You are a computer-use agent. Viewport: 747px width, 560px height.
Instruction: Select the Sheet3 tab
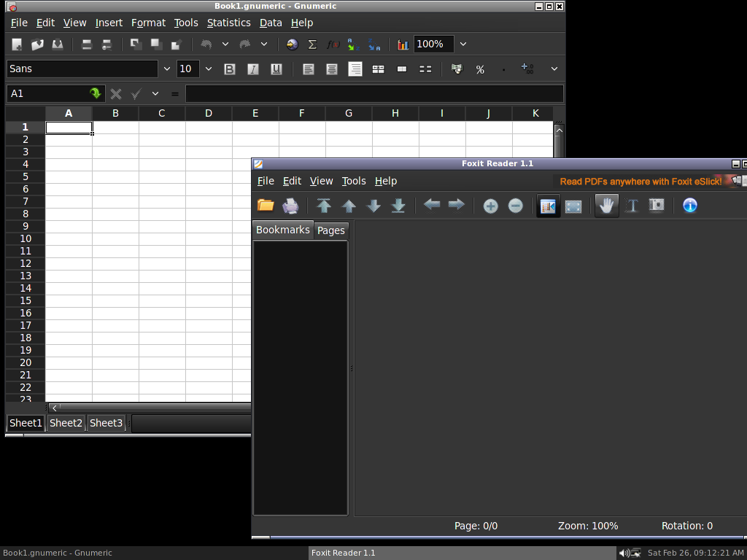107,423
